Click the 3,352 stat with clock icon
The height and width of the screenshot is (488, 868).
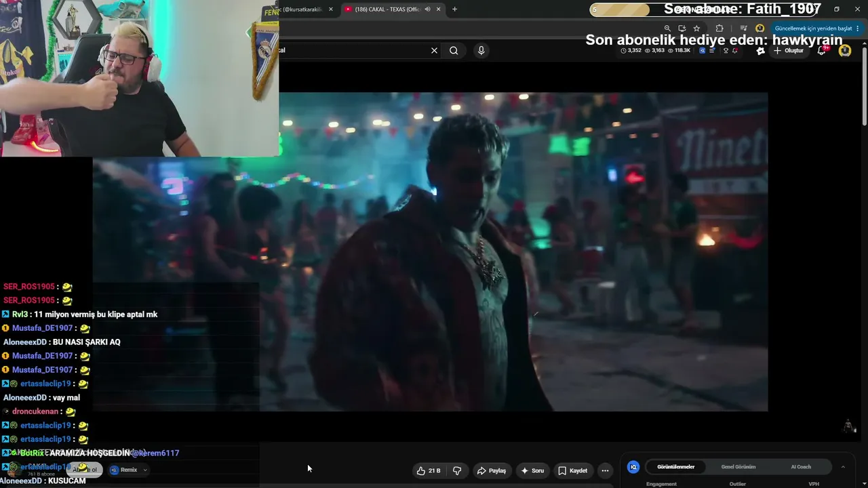pos(631,51)
